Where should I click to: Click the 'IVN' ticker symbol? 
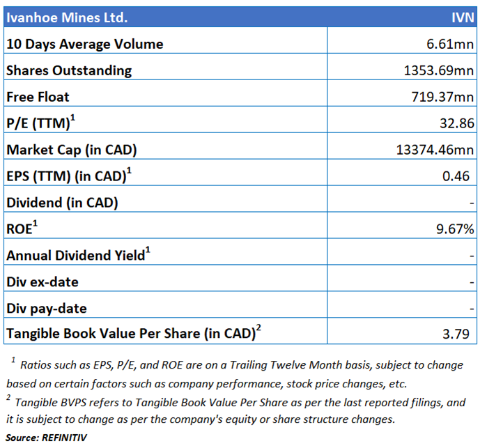tap(463, 17)
